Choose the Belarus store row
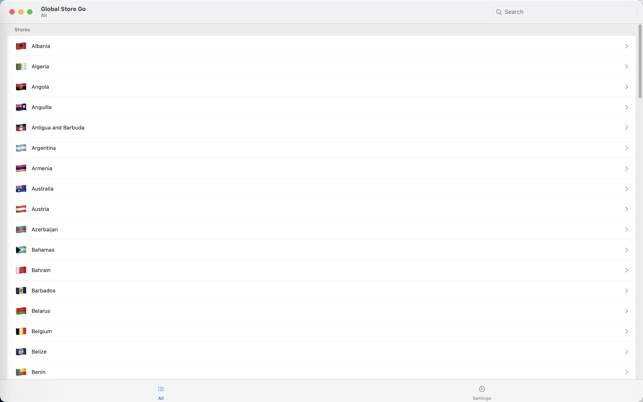Viewport: 643px width, 402px height. coord(300,311)
